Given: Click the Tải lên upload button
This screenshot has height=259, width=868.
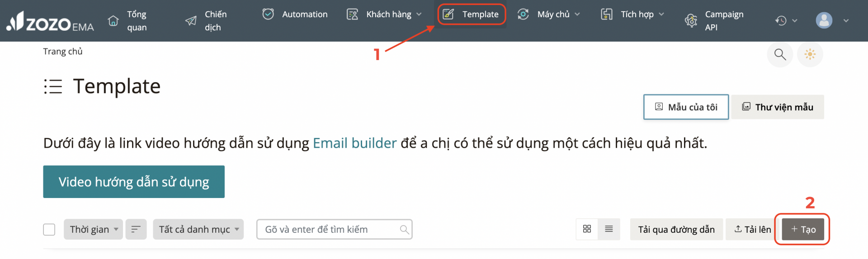Looking at the screenshot, I should 753,230.
